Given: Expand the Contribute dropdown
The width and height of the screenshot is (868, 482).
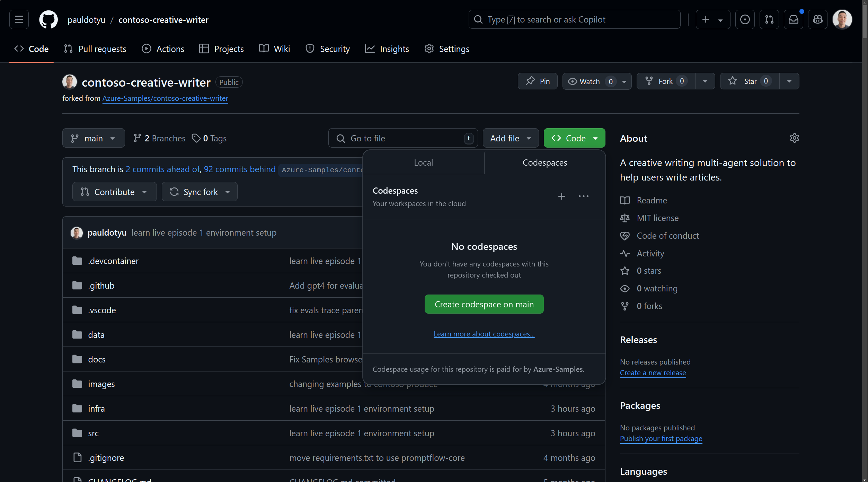Looking at the screenshot, I should coord(114,192).
